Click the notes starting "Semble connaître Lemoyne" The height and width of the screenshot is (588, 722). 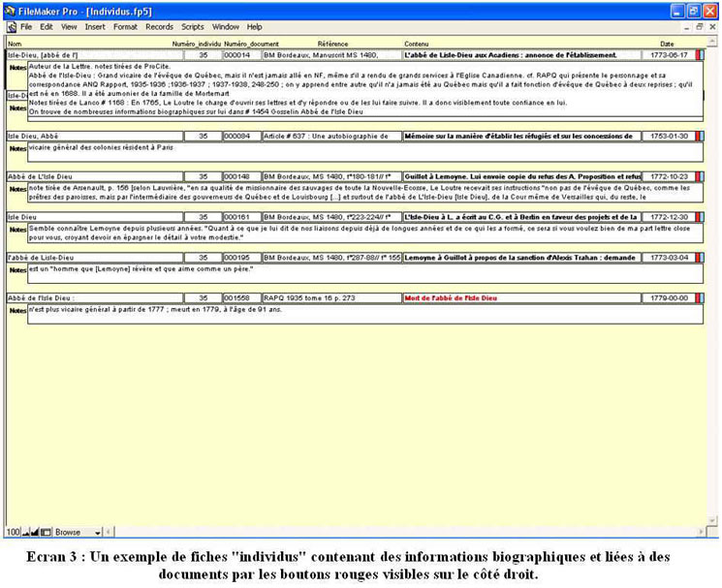365,233
